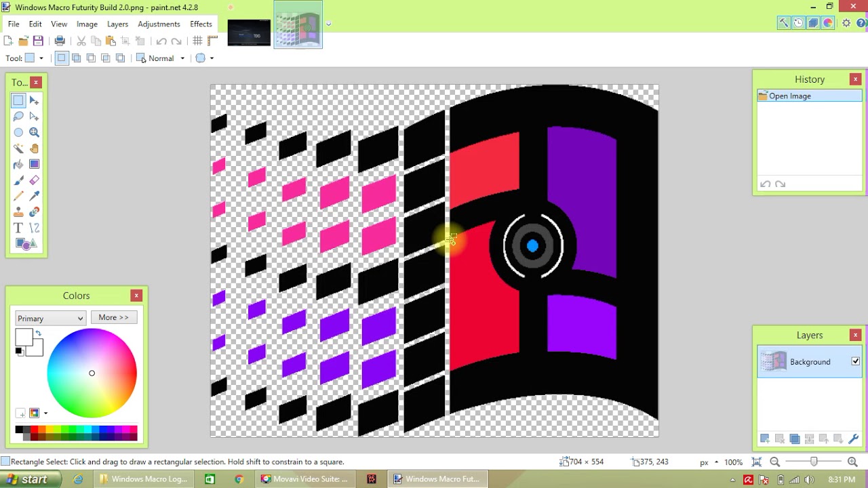Open Movavi Video Suite taskbar button
Viewport: 868px width, 488px height.
coord(305,479)
